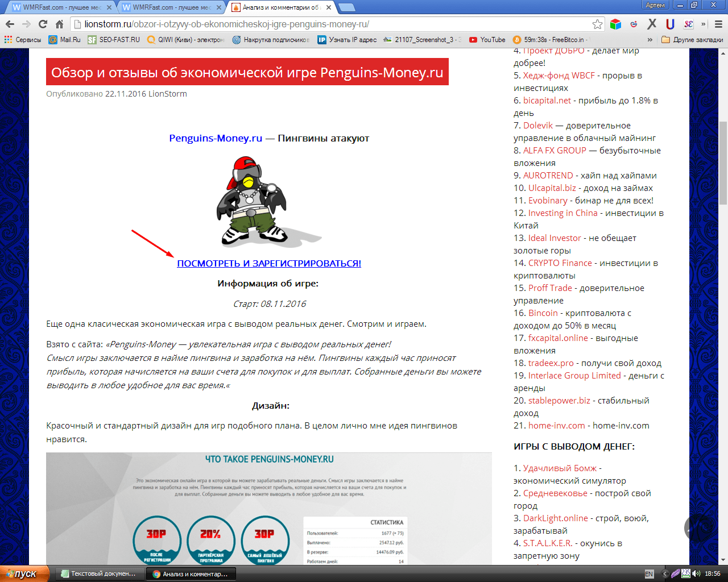Viewport: 728px width, 582px height.
Task: Open the CRYPTO Finance sidebar link
Action: (560, 263)
